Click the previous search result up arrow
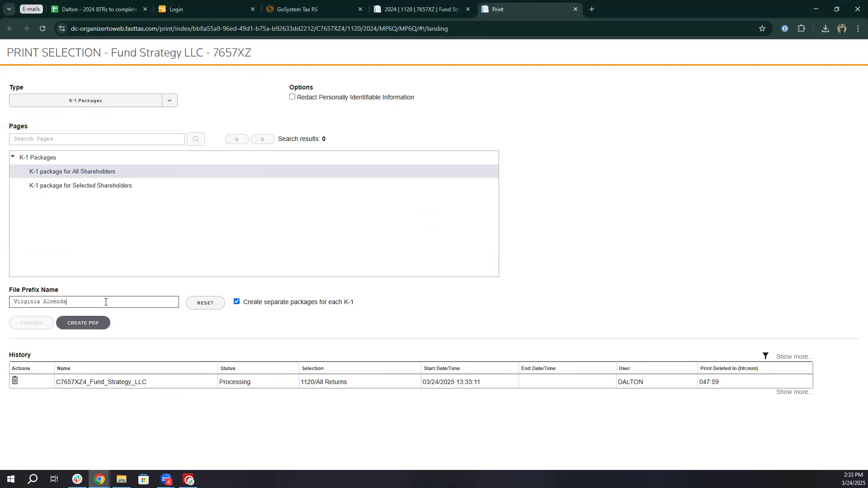 tap(236, 139)
